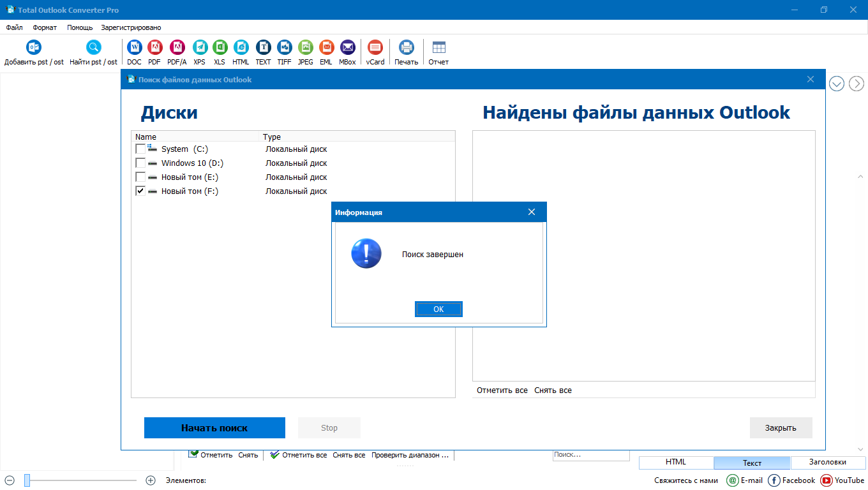
Task: Uncheck the Новый том (F:) checkbox
Action: 140,191
